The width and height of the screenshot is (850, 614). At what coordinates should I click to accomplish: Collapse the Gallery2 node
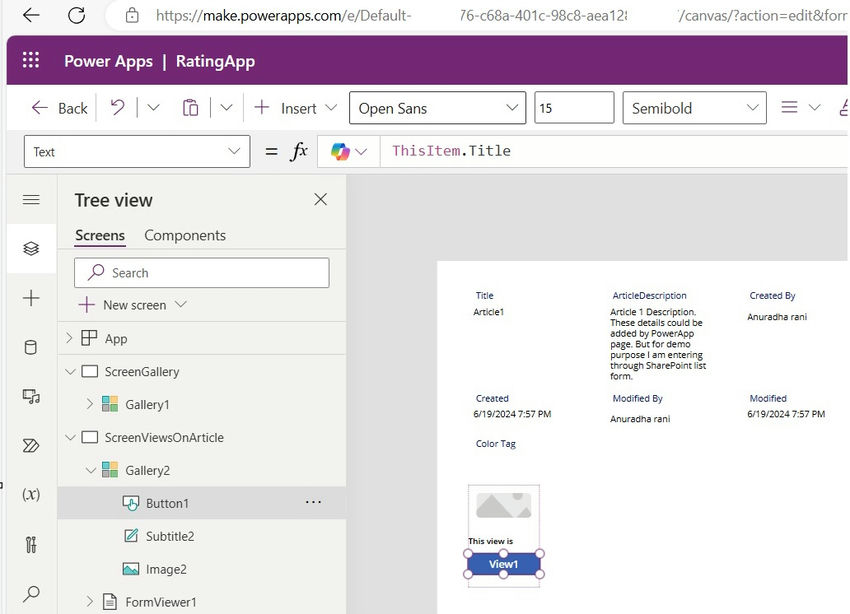point(91,470)
